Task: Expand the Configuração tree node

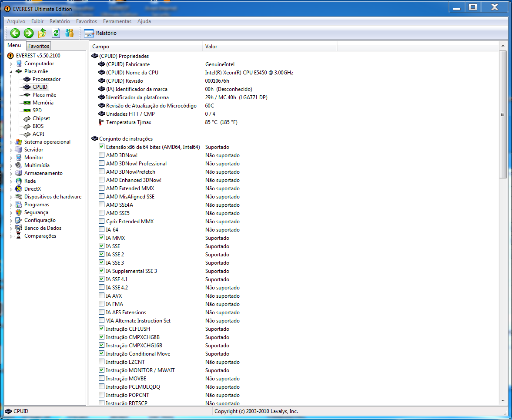Action: pos(11,221)
